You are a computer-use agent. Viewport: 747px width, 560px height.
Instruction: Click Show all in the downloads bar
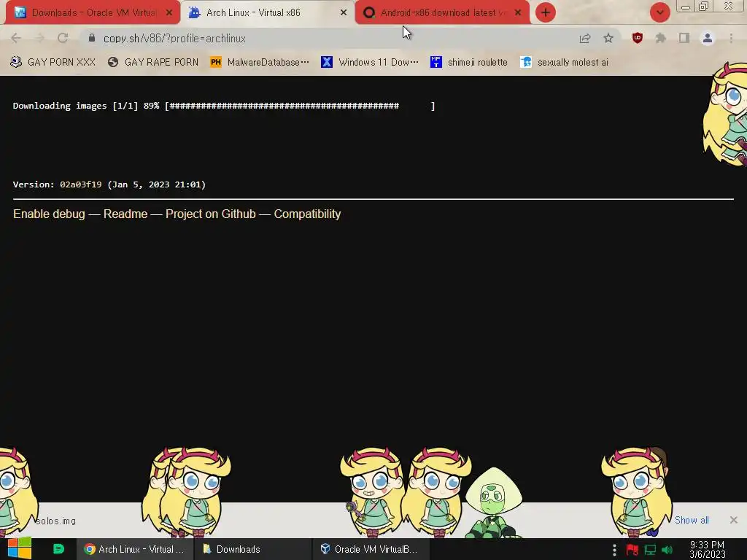692,520
